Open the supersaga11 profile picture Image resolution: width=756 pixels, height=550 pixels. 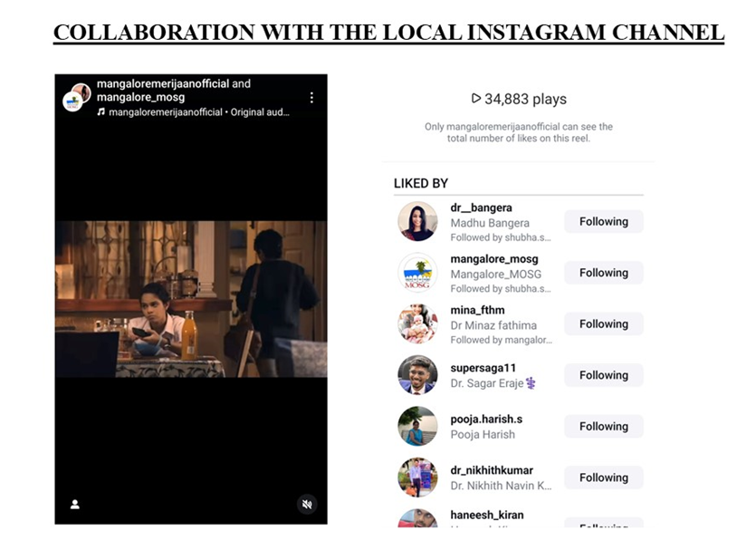pyautogui.click(x=417, y=375)
